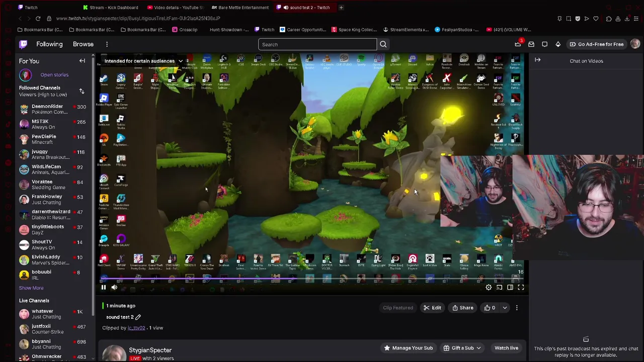The height and width of the screenshot is (362, 644).
Task: Like the clip with thumbs up
Action: point(490,308)
